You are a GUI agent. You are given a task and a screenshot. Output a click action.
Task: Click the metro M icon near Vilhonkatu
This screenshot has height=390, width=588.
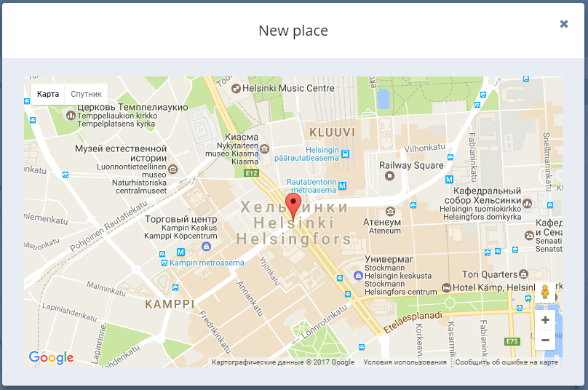[x=449, y=179]
